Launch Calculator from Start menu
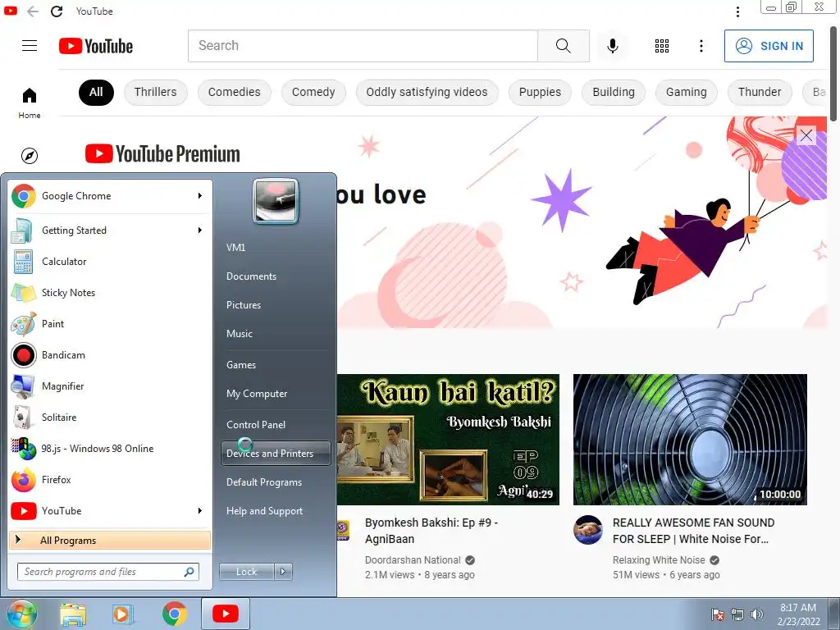Viewport: 840px width, 630px height. point(110,262)
